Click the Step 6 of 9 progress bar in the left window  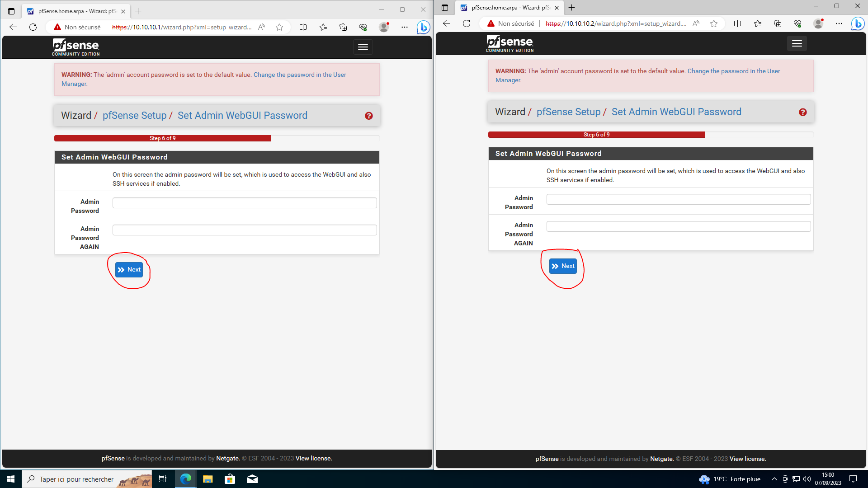(163, 138)
